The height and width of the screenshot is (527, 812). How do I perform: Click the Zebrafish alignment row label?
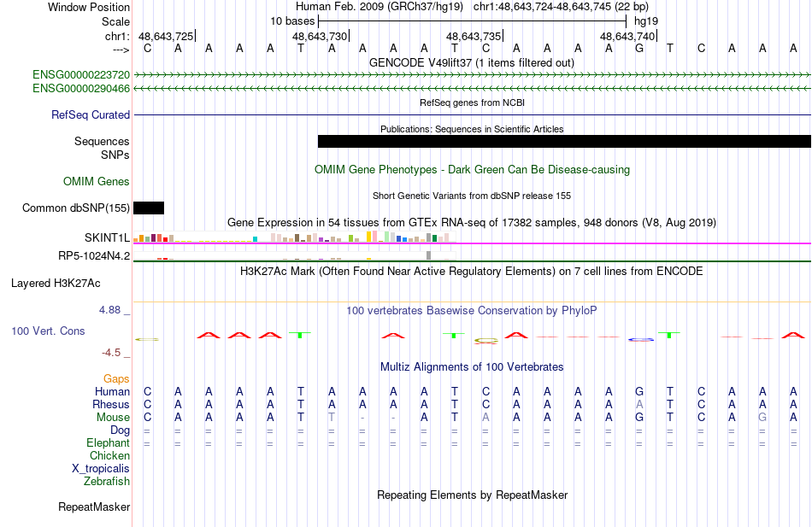pos(107,482)
